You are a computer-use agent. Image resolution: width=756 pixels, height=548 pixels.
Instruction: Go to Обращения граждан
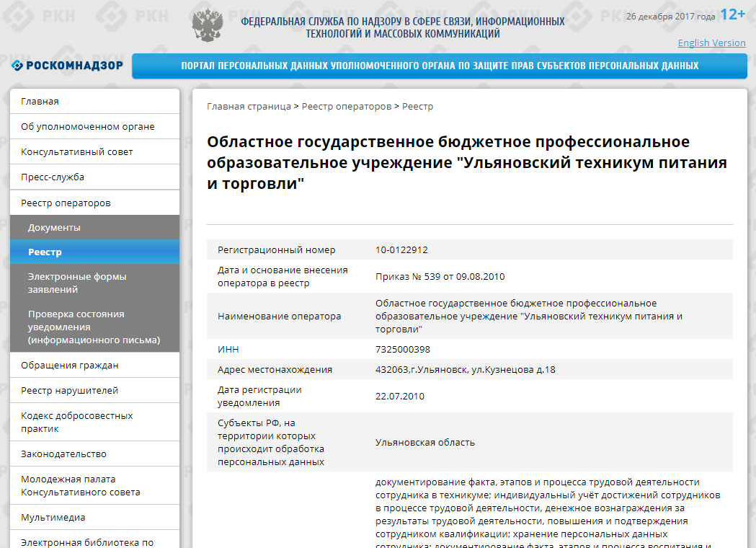(69, 366)
